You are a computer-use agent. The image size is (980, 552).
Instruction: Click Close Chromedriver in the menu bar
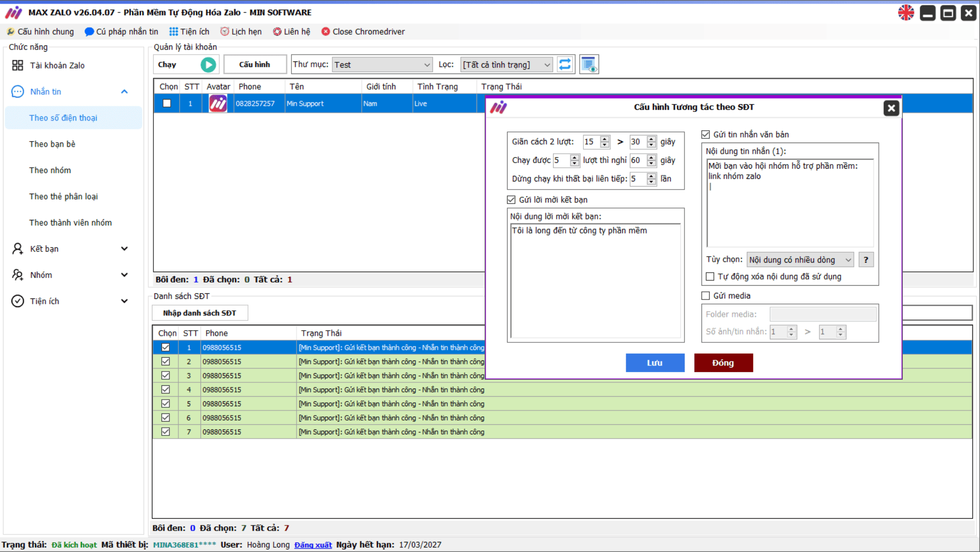coord(363,32)
